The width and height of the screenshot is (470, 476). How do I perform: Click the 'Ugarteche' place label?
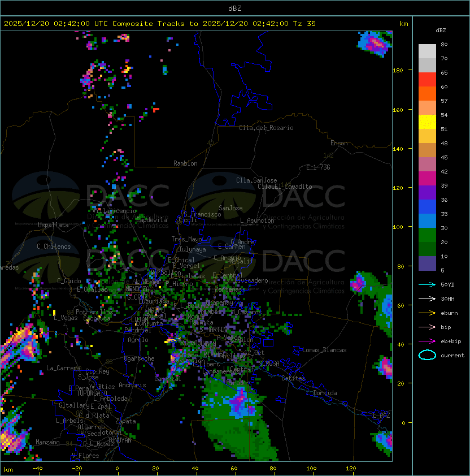coord(140,358)
